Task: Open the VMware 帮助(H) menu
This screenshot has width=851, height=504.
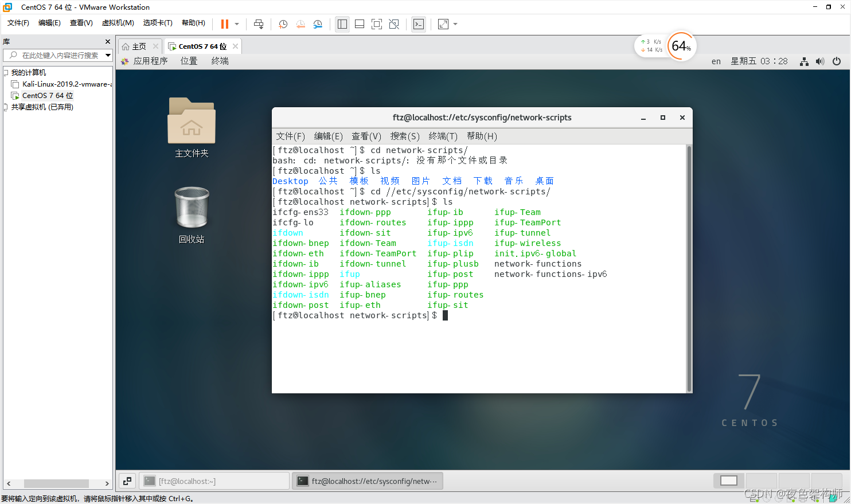Action: click(193, 23)
